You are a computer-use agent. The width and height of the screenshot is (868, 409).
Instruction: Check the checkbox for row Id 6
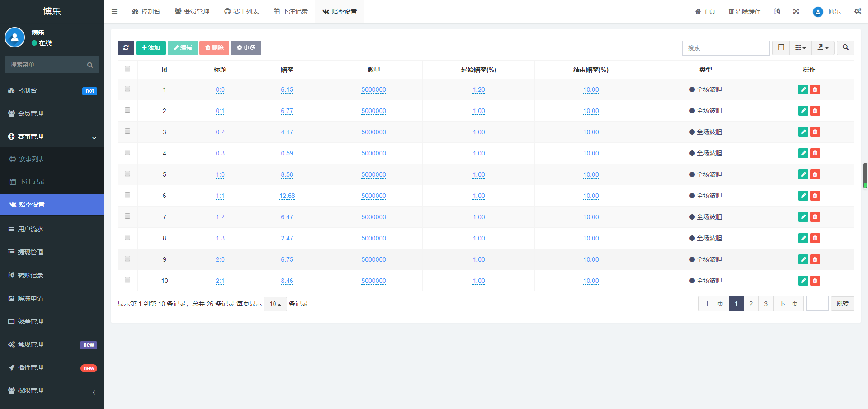click(127, 195)
